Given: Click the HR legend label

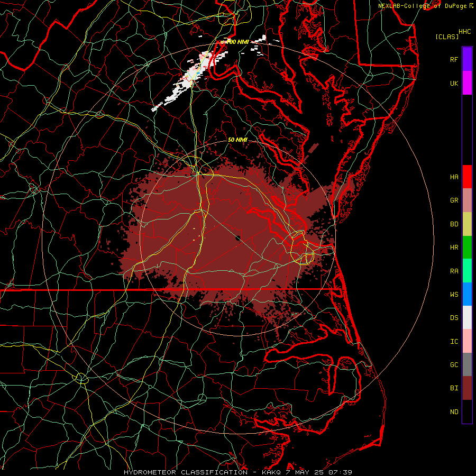Looking at the screenshot, I should pyautogui.click(x=454, y=248).
